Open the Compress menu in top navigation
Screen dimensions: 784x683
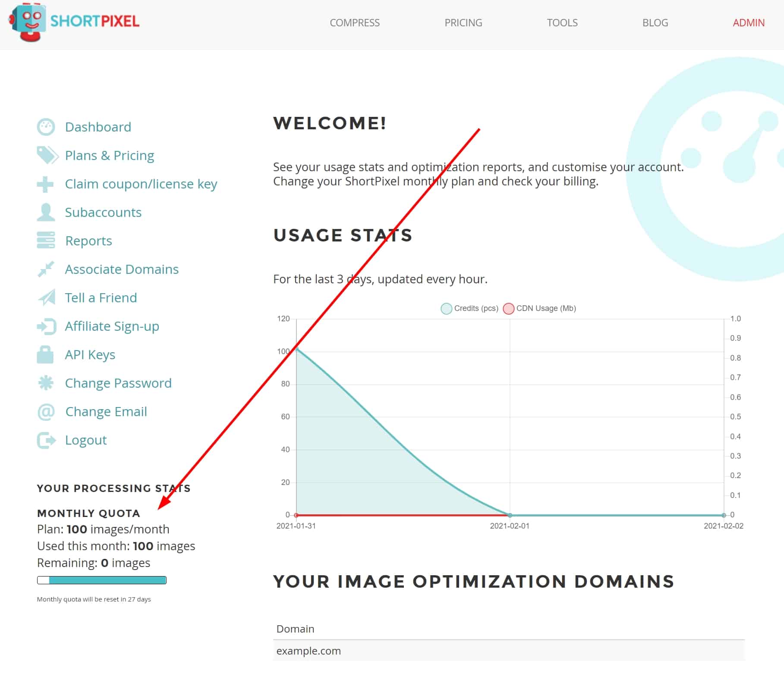[355, 23]
